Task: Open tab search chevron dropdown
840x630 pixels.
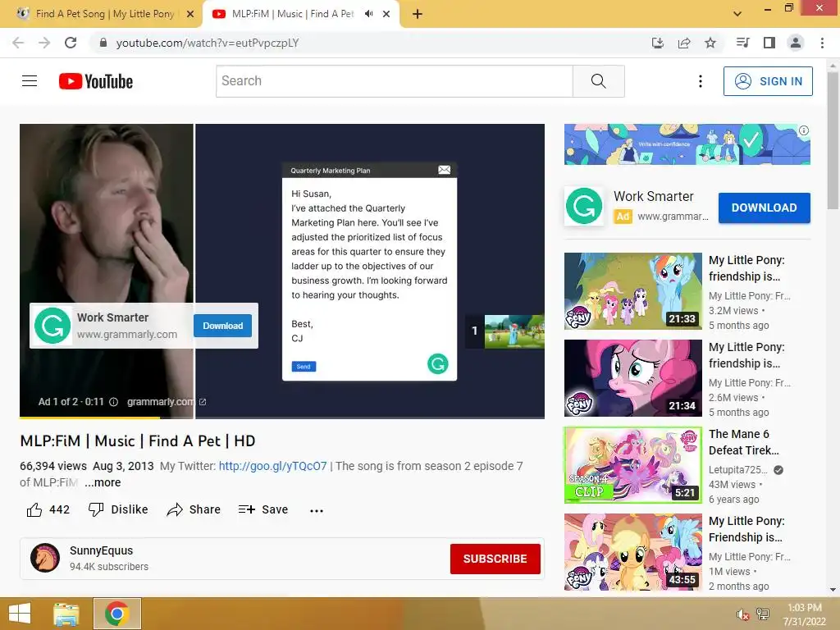Action: pyautogui.click(x=737, y=14)
